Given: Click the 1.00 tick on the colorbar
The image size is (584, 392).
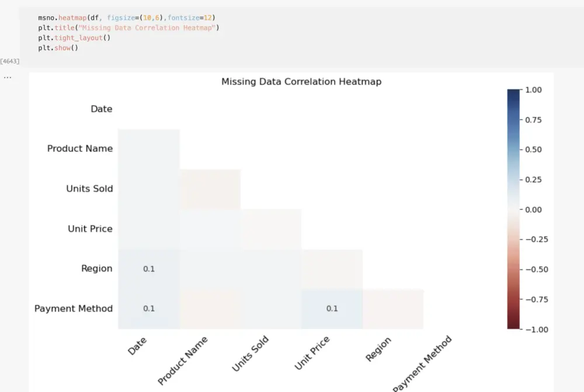Looking at the screenshot, I should [x=533, y=90].
